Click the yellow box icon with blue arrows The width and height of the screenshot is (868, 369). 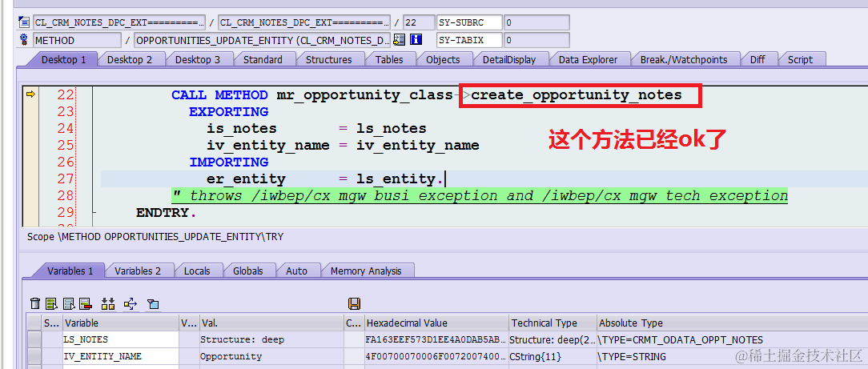coord(131,303)
